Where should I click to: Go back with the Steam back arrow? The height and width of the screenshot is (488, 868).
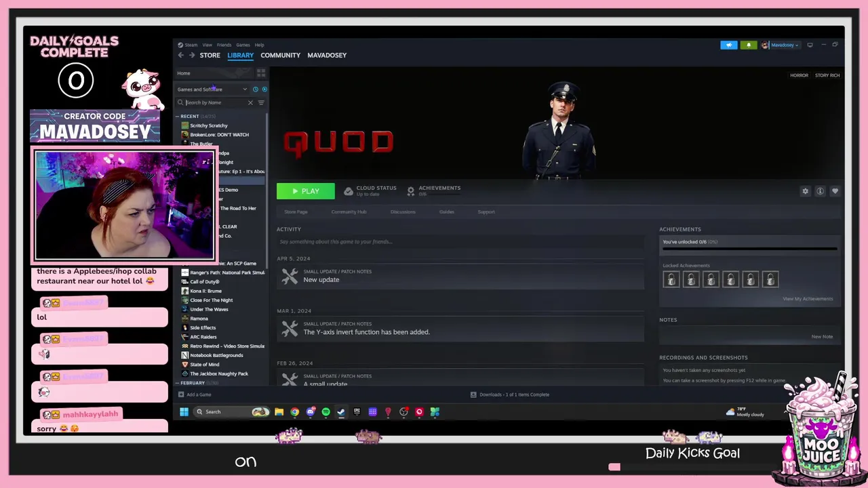180,55
